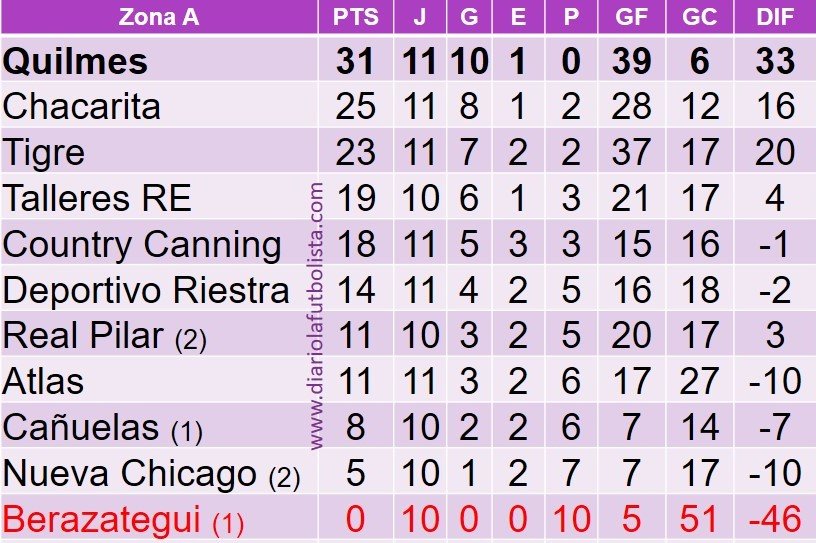
Task: Select the Chacarita row name
Action: point(81,107)
